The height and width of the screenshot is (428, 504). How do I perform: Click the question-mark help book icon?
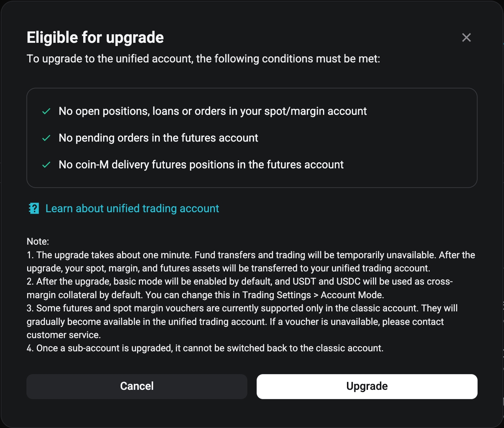(34, 208)
